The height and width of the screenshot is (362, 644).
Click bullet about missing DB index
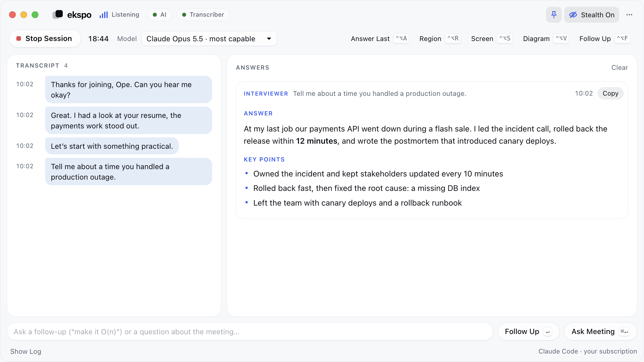(x=367, y=188)
